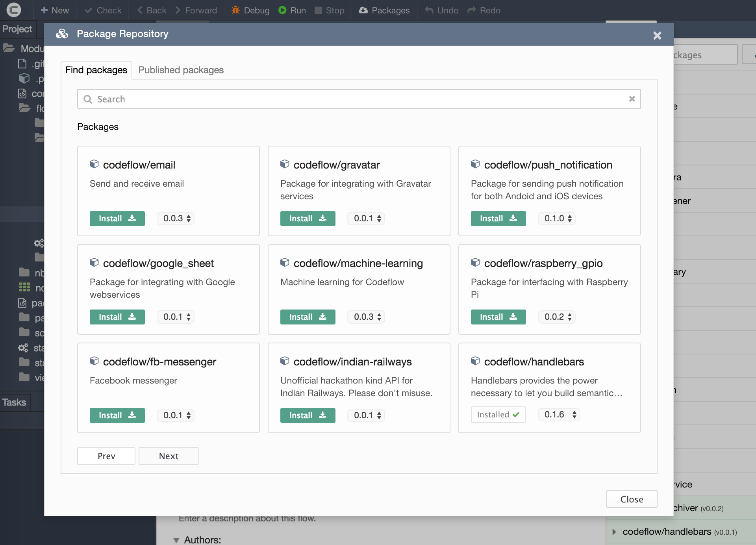Open version dropdown for codeflow/google_sheet
Image resolution: width=756 pixels, height=545 pixels.
pyautogui.click(x=176, y=317)
